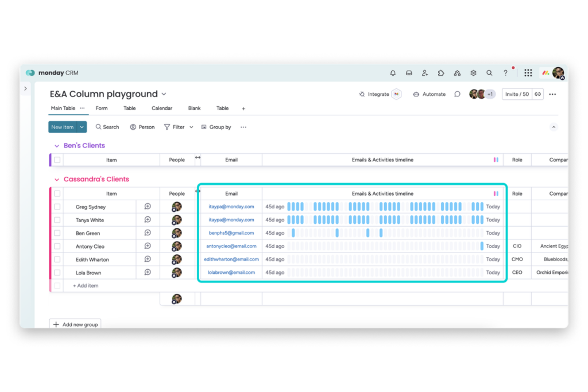Add update for Greg Sydney row
The height and width of the screenshot is (392, 588).
[148, 207]
